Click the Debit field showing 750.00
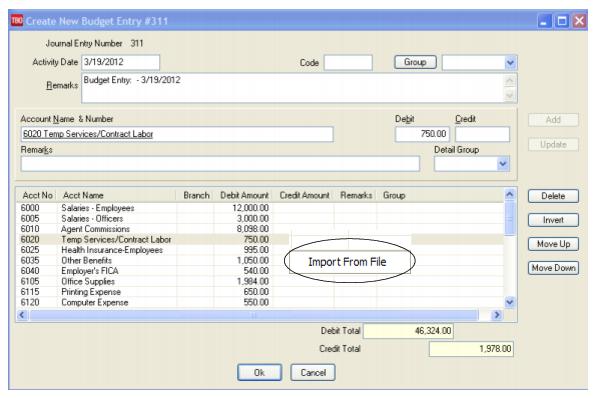The width and height of the screenshot is (596, 398). (422, 134)
